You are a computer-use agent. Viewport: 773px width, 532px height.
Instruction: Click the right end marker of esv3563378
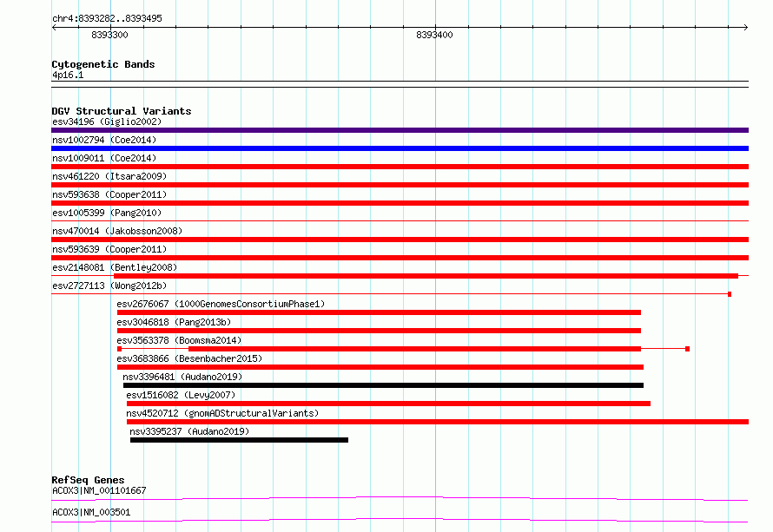point(687,349)
